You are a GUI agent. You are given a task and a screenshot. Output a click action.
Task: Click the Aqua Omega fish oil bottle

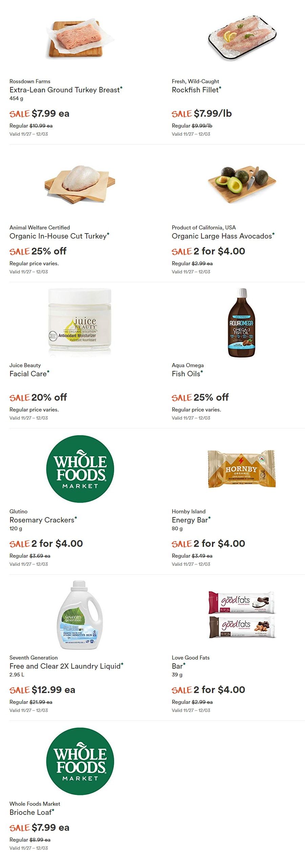(241, 323)
